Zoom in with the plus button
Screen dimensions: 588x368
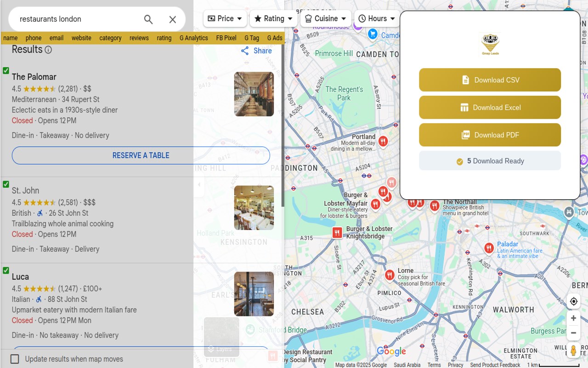pos(573,318)
